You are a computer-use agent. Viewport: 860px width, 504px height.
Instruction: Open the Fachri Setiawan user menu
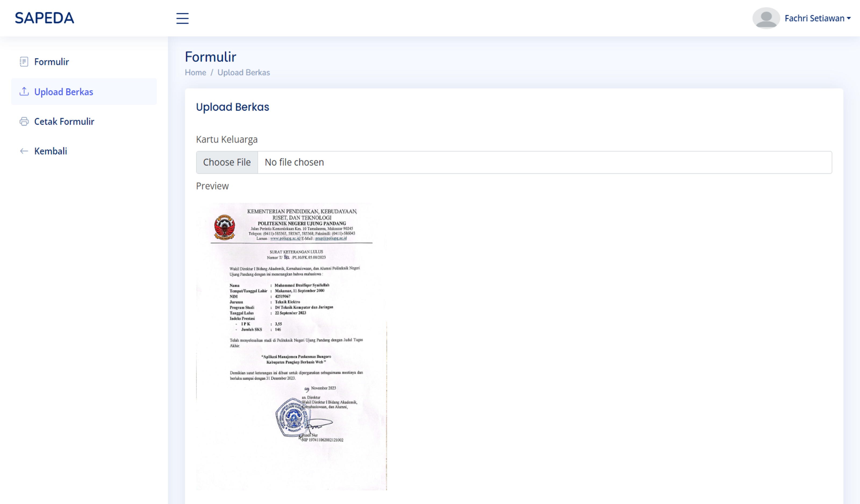[x=814, y=19]
